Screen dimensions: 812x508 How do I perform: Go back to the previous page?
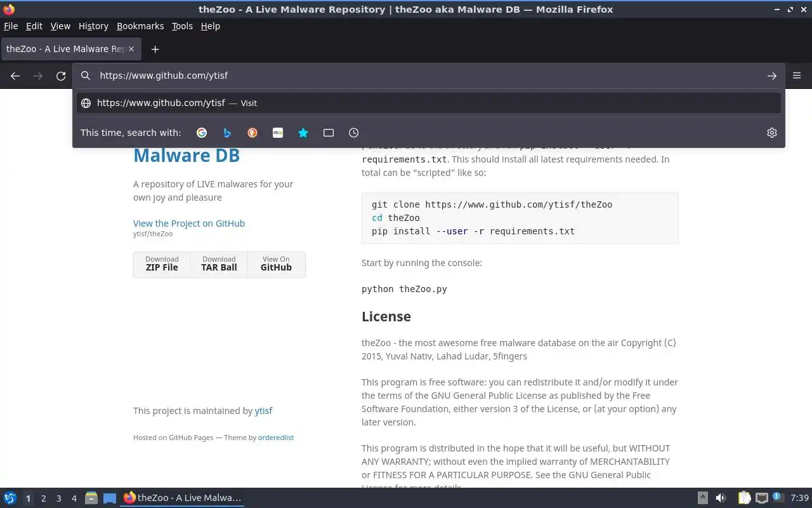pyautogui.click(x=15, y=76)
